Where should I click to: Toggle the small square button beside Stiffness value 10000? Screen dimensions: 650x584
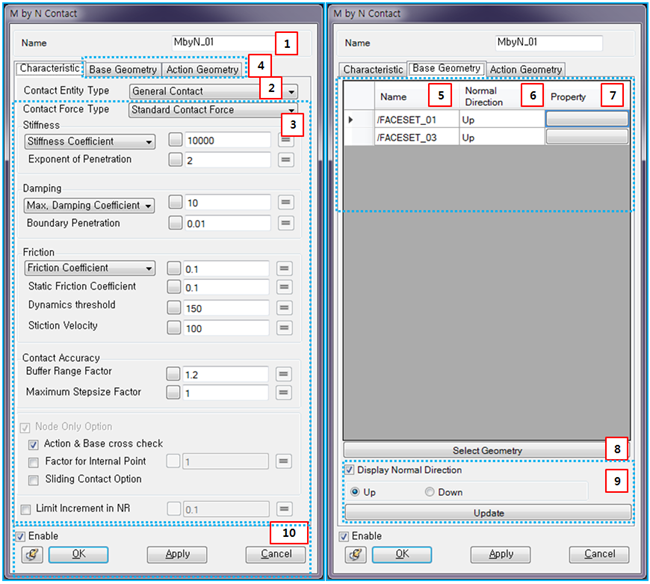175,140
